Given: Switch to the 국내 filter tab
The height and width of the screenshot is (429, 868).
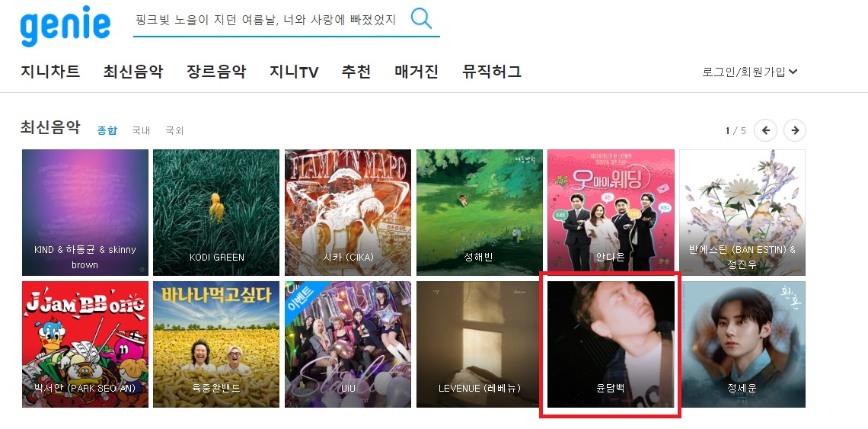Looking at the screenshot, I should pos(141,131).
